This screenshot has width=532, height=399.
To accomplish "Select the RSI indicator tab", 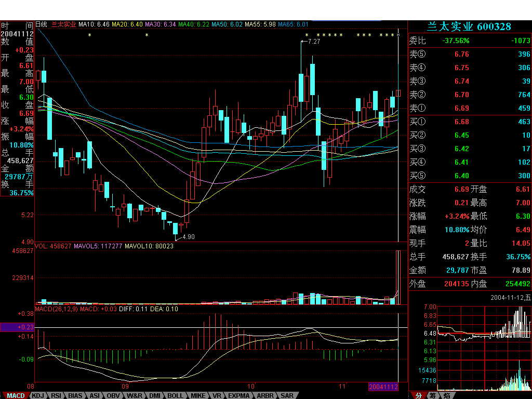I will (x=56, y=395).
